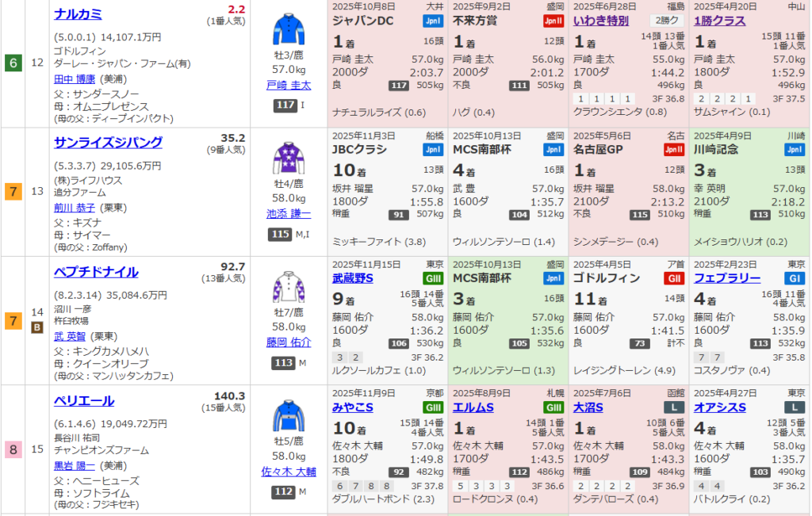Open trainer 田中 博康's profile link
The width and height of the screenshot is (812, 516).
point(79,78)
